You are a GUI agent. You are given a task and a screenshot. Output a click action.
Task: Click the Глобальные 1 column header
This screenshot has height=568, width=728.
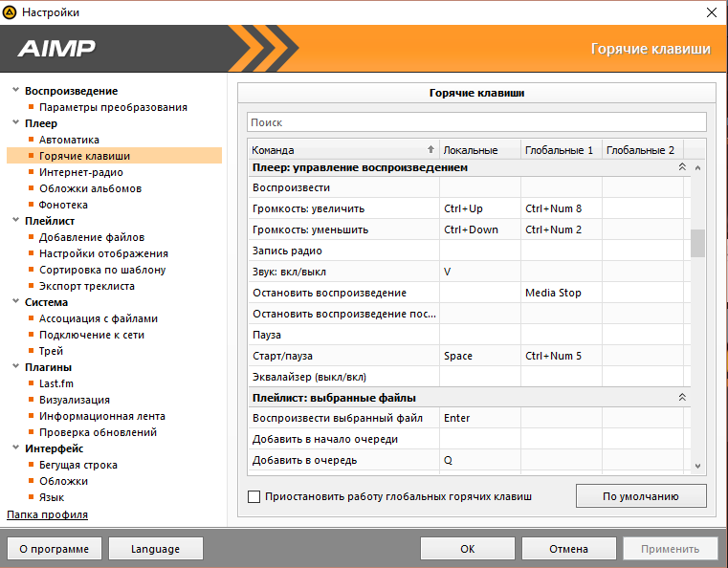561,150
